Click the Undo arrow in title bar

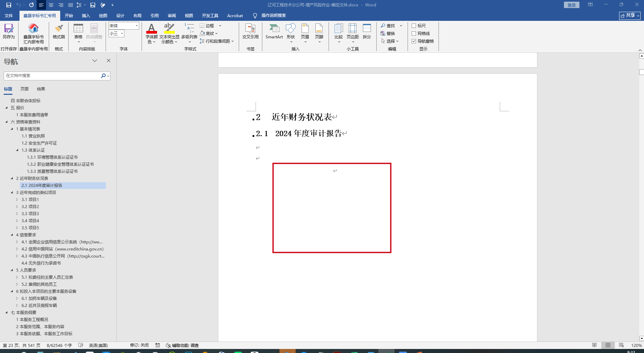coord(18,5)
